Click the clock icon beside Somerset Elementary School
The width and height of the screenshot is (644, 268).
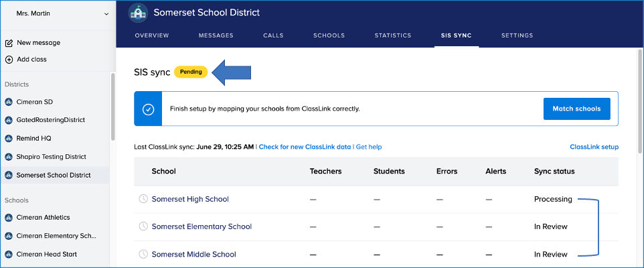pyautogui.click(x=143, y=226)
